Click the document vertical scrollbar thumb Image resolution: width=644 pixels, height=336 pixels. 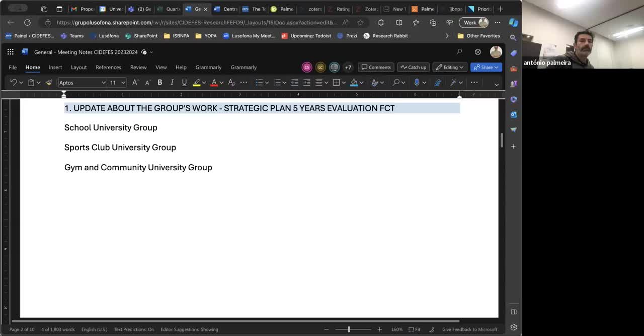[x=502, y=140]
